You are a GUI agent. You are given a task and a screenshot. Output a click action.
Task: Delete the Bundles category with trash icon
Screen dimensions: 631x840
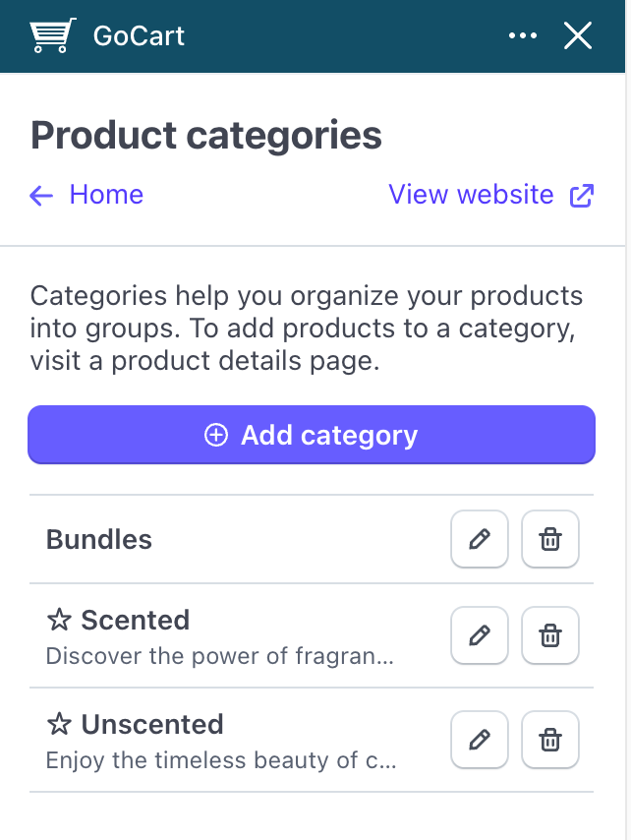(x=550, y=539)
